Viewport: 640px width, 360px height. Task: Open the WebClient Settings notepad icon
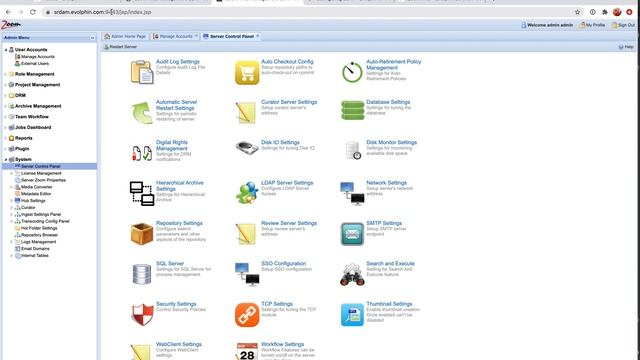click(141, 352)
